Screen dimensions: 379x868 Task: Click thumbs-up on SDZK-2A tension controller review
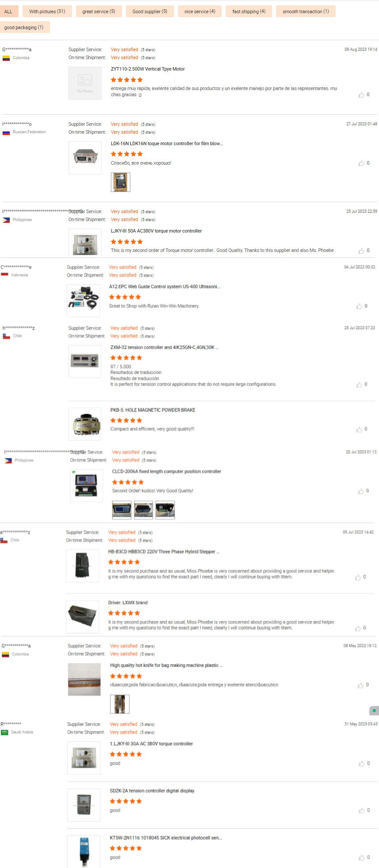click(x=362, y=811)
